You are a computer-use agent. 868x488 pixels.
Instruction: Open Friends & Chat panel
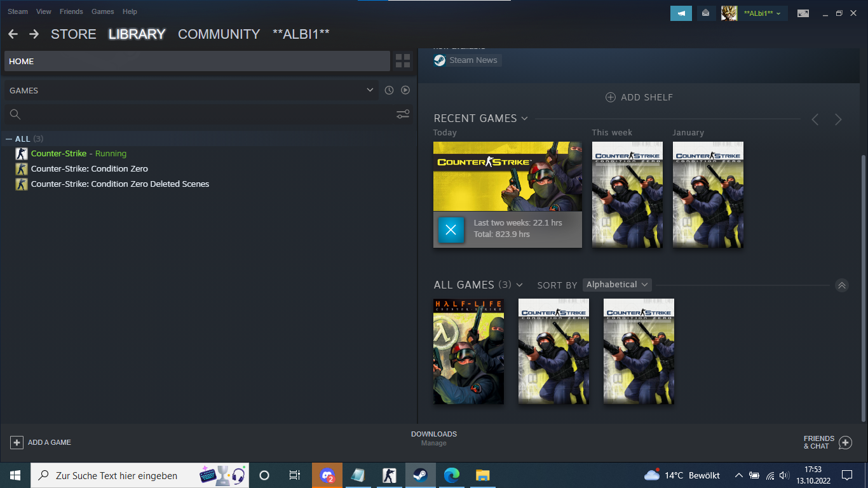pos(827,442)
